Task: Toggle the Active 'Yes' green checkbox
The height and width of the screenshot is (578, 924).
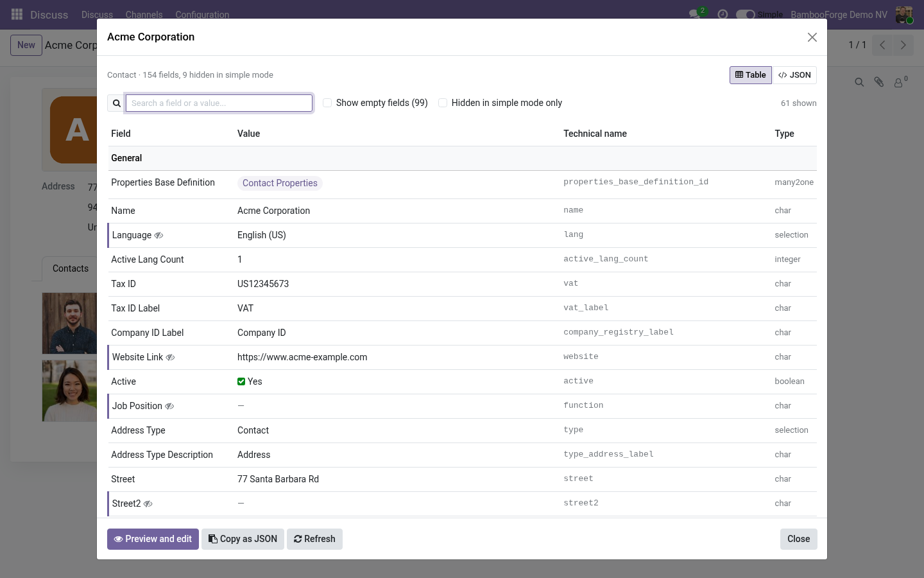Action: click(241, 381)
